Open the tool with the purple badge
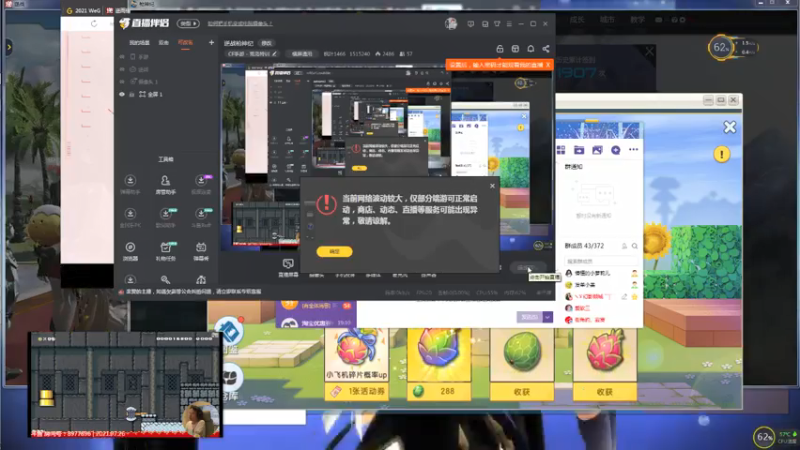Image resolution: width=800 pixels, height=450 pixels. pyautogui.click(x=201, y=185)
